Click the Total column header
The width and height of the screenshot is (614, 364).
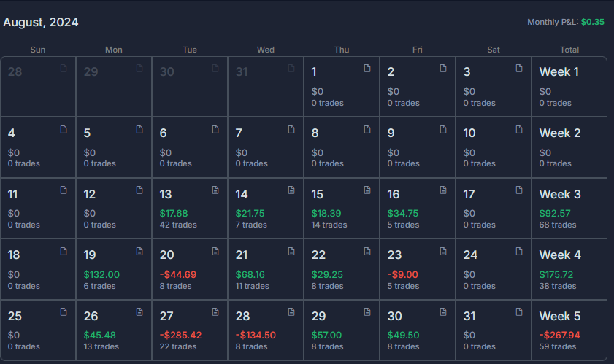[x=569, y=50]
